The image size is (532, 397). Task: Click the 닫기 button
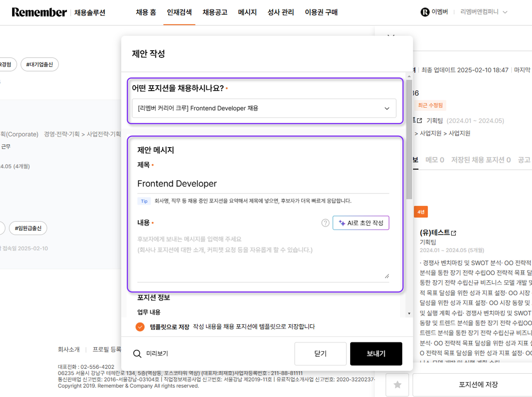pyautogui.click(x=320, y=354)
